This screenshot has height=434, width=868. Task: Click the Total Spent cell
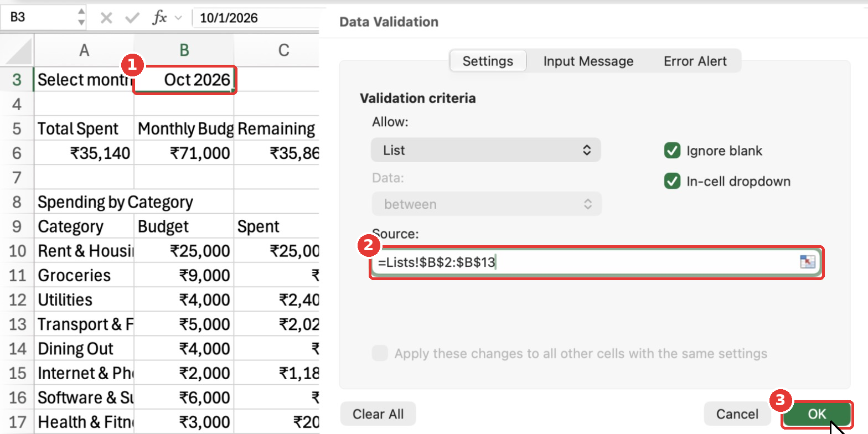84,128
